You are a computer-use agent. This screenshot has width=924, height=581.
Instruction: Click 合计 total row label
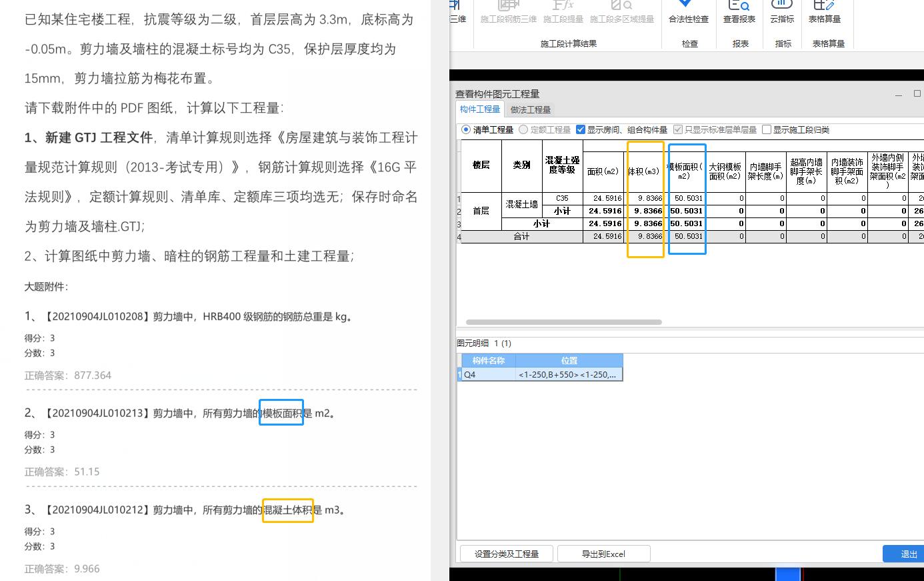pyautogui.click(x=521, y=236)
